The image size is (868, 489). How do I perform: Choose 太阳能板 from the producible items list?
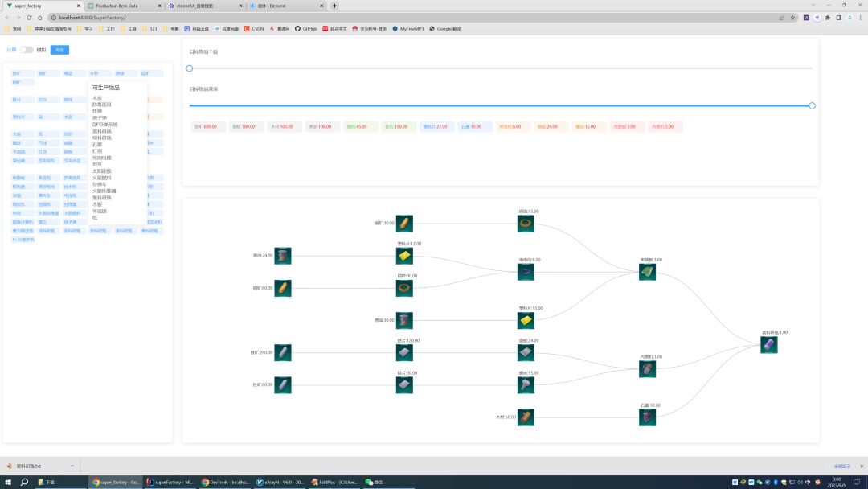(x=102, y=171)
